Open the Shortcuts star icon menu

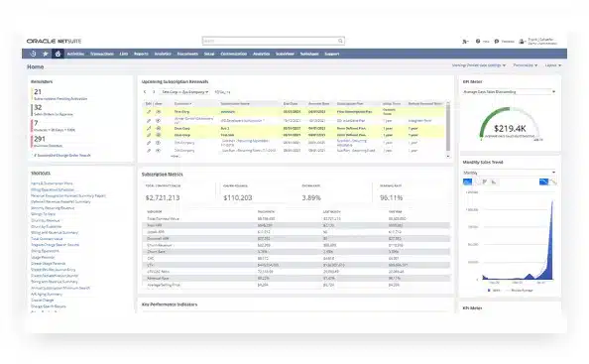(x=46, y=54)
